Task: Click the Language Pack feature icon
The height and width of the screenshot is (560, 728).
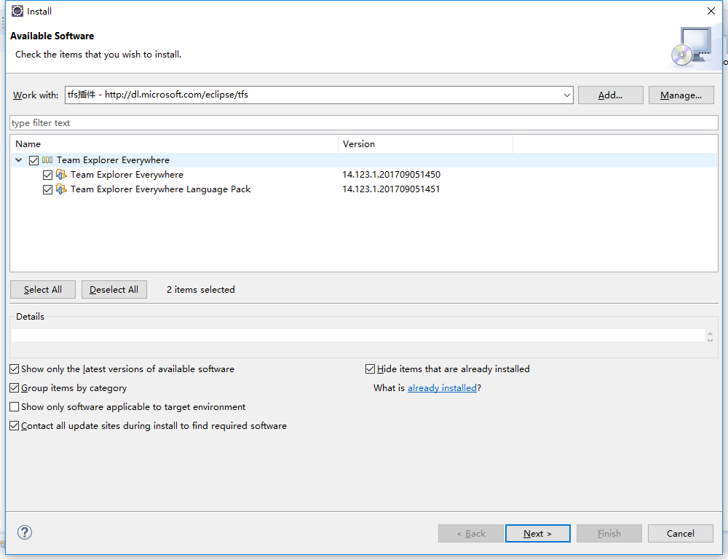Action: [x=61, y=189]
